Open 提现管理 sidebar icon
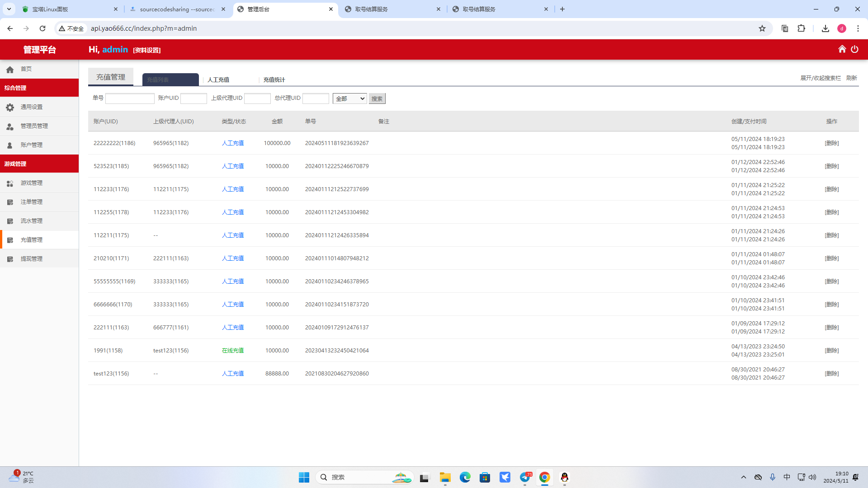This screenshot has height=488, width=868. coord(10,259)
